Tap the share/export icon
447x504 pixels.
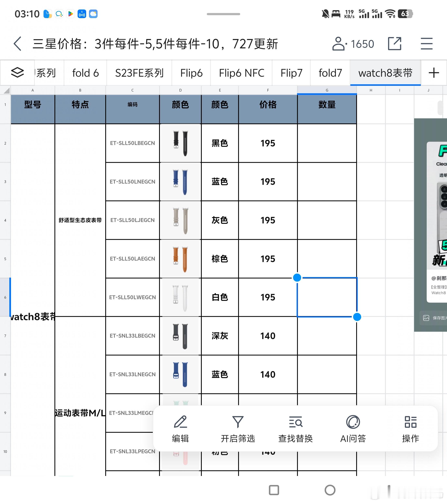(395, 44)
